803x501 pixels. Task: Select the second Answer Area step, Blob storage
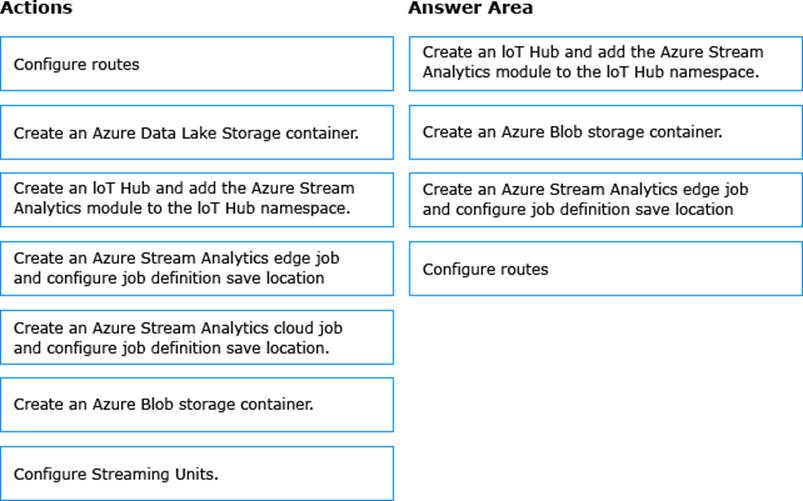pos(605,132)
